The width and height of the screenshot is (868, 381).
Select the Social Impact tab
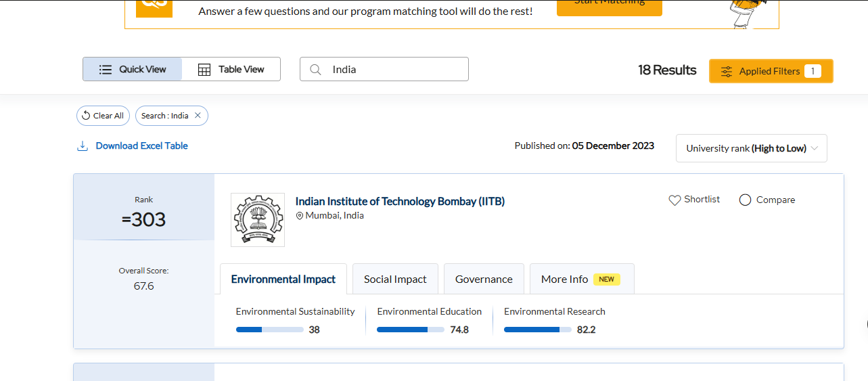coord(395,279)
